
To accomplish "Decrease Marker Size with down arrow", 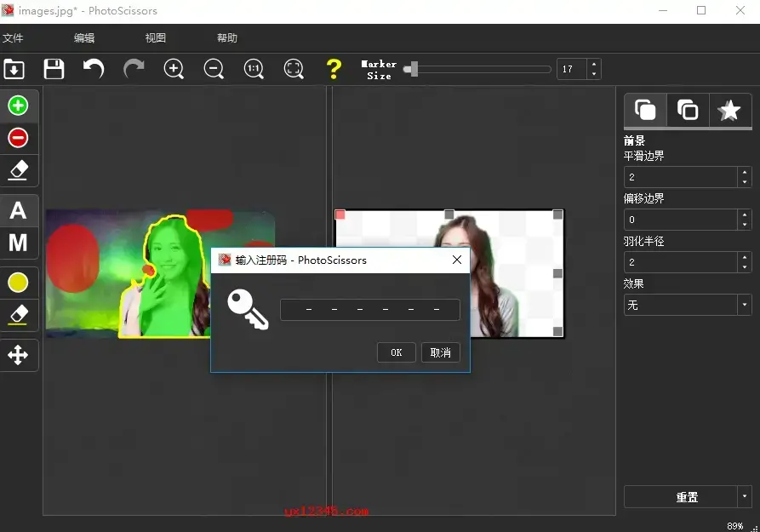I will click(594, 74).
